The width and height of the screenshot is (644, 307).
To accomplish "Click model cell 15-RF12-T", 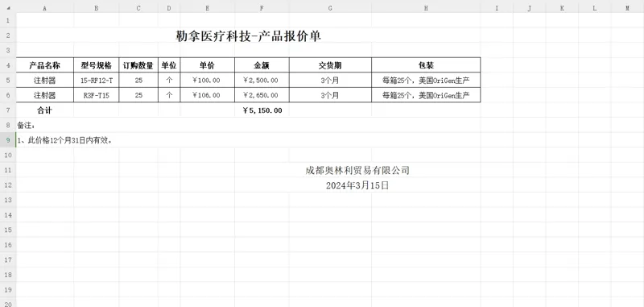I will pos(97,80).
